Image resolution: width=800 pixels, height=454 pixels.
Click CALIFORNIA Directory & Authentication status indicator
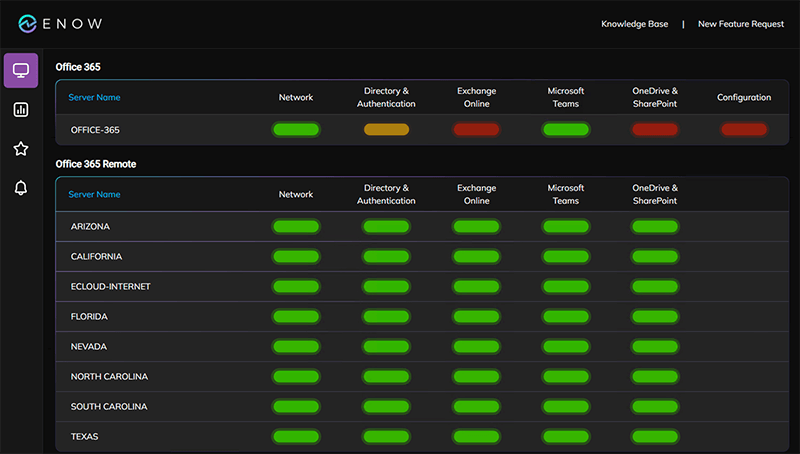(386, 257)
